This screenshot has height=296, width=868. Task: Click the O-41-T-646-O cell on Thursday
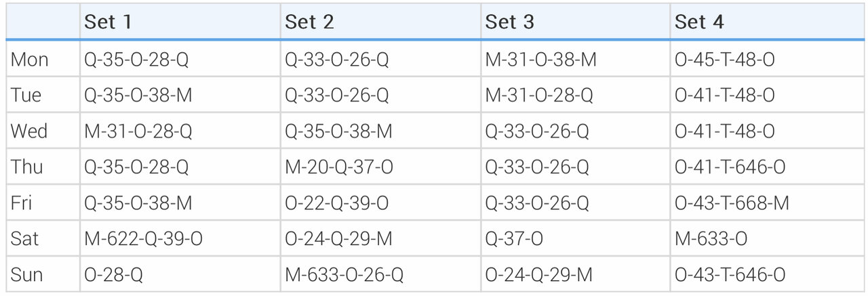pos(730,167)
